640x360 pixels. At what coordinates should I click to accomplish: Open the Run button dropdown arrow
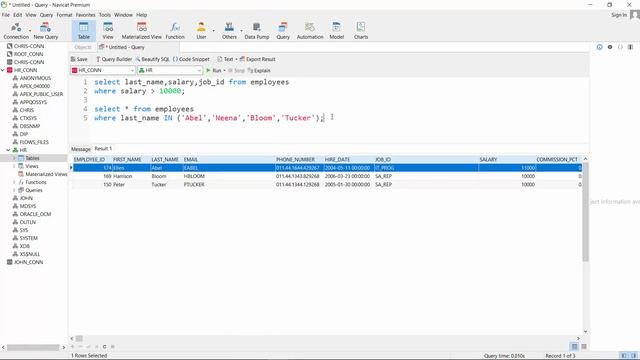pos(224,71)
